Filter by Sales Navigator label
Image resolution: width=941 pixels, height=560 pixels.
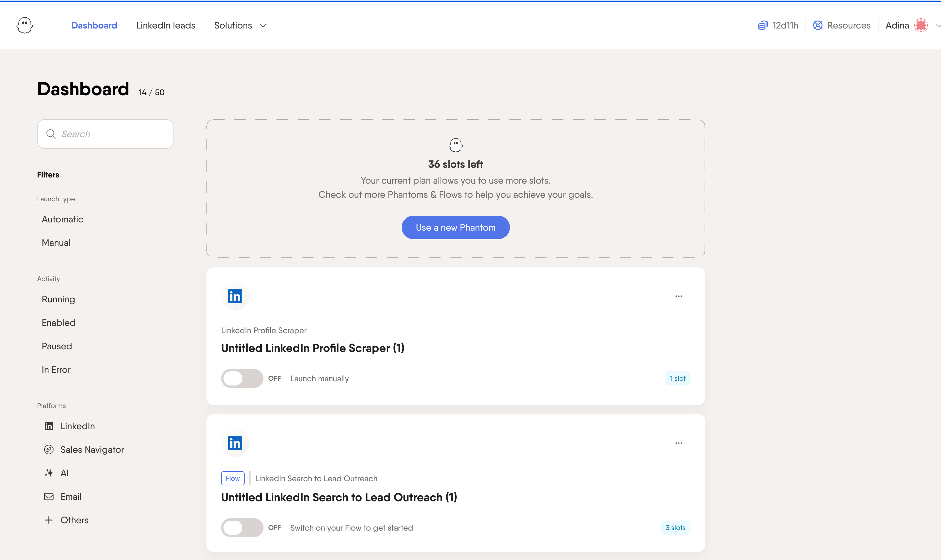tap(92, 450)
